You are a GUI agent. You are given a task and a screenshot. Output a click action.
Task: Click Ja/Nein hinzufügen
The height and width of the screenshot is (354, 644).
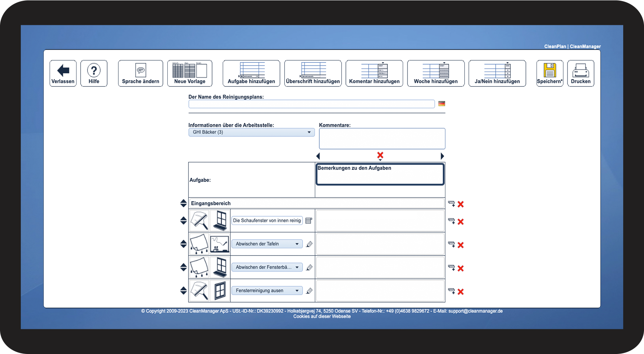tap(497, 73)
